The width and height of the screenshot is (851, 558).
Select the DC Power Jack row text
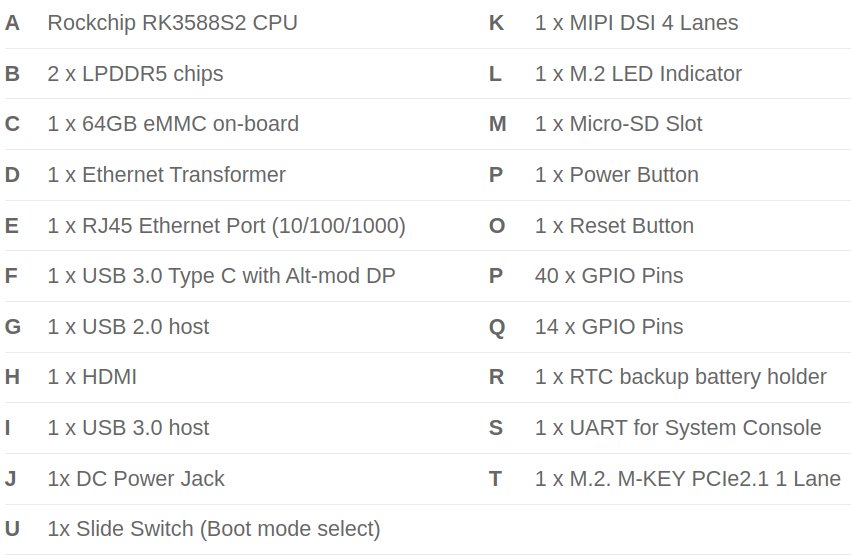pyautogui.click(x=136, y=479)
